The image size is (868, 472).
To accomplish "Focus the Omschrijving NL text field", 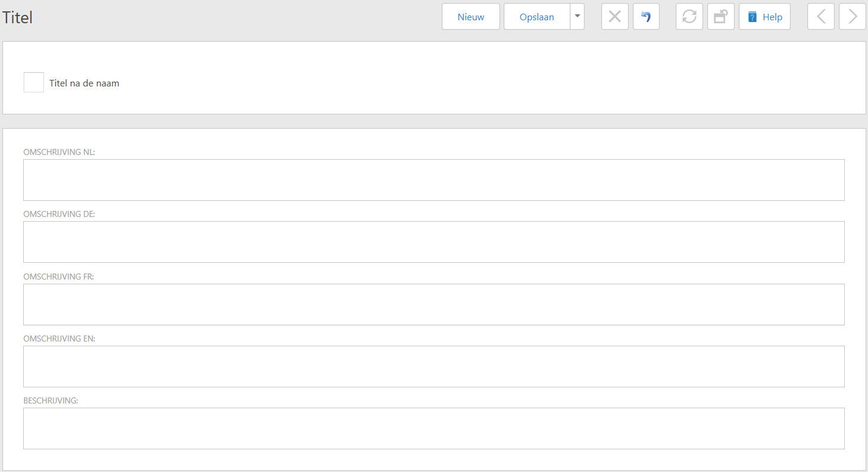I will point(433,180).
